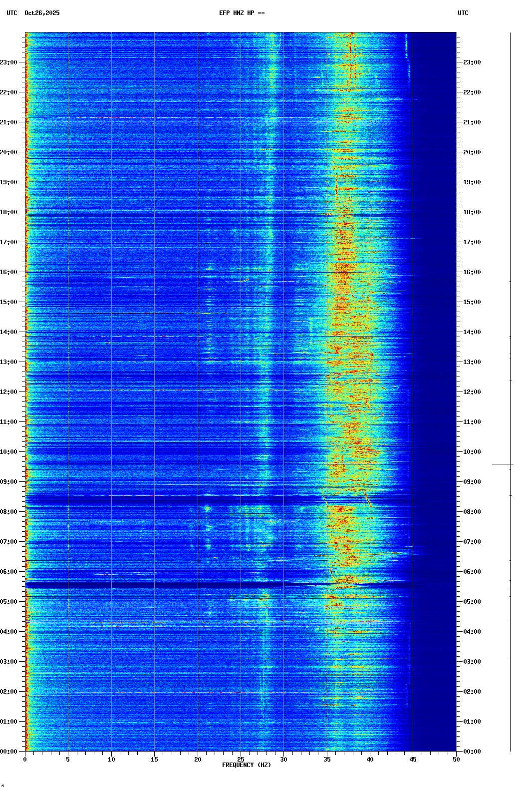Click the 03:00 label on left axis
This screenshot has height=791, width=532.
(x=8, y=662)
